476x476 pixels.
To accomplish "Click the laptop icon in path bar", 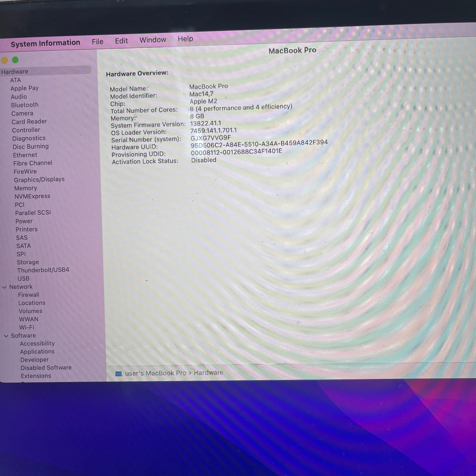I will click(119, 374).
